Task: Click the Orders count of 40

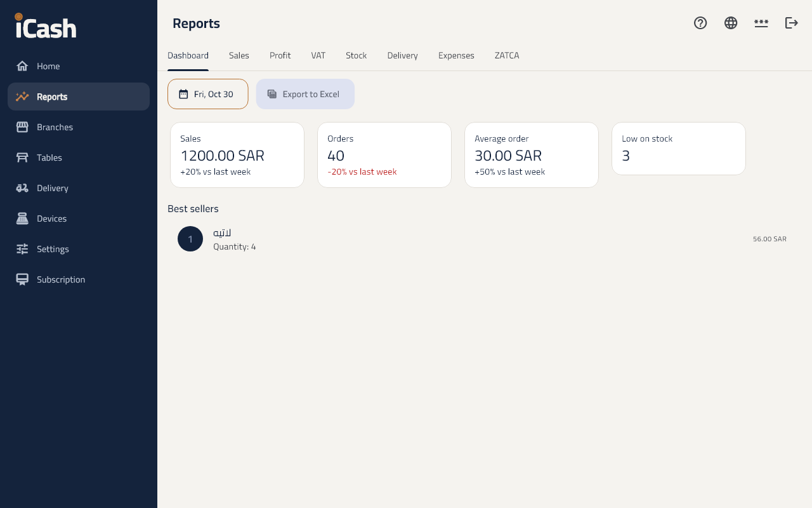Action: click(x=336, y=156)
